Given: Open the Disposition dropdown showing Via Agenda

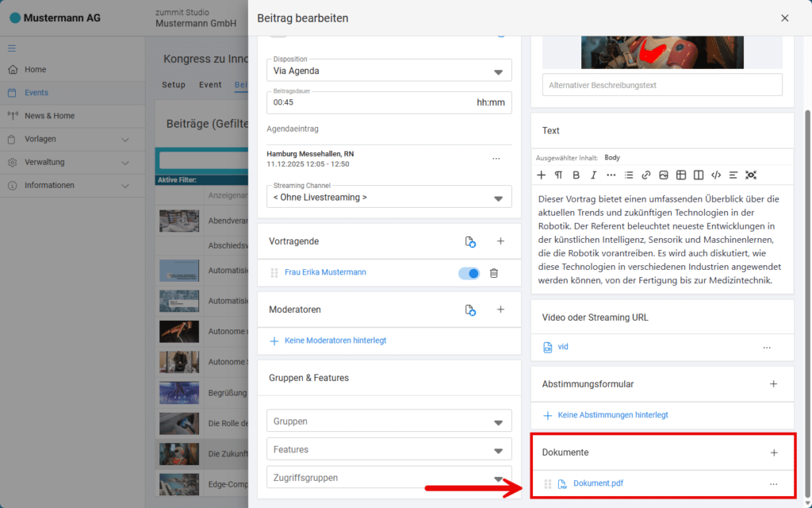Looking at the screenshot, I should pos(389,71).
